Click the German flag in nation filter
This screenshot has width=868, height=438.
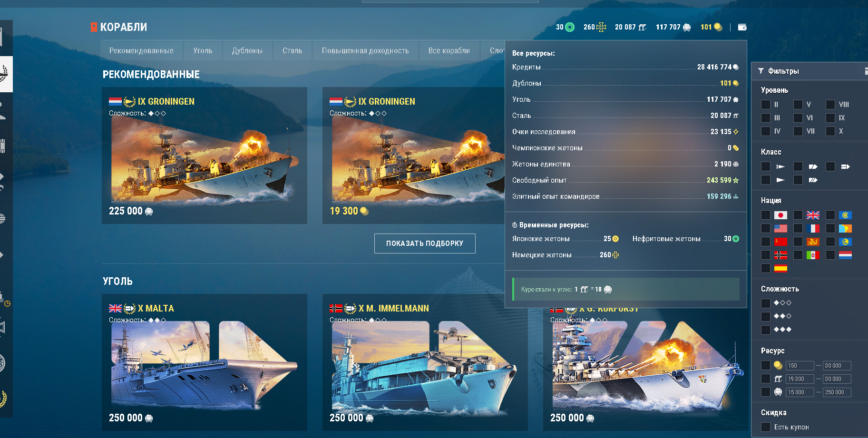[x=780, y=255]
